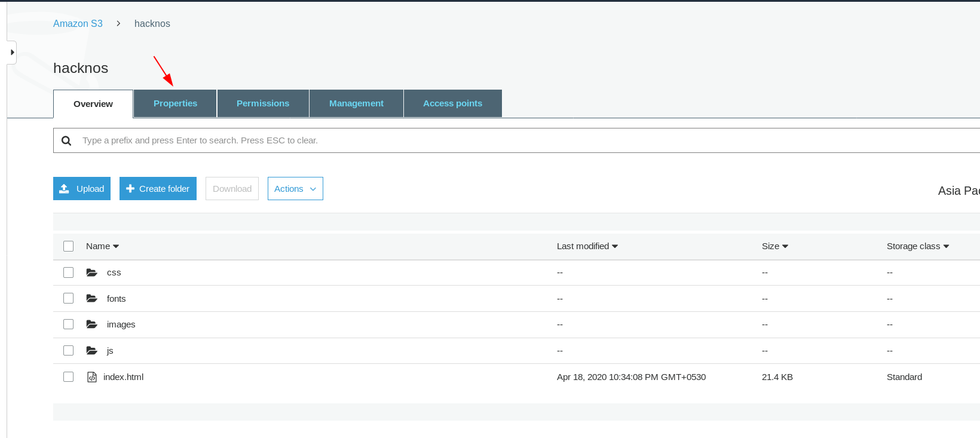
Task: Click the js folder icon
Action: point(91,351)
